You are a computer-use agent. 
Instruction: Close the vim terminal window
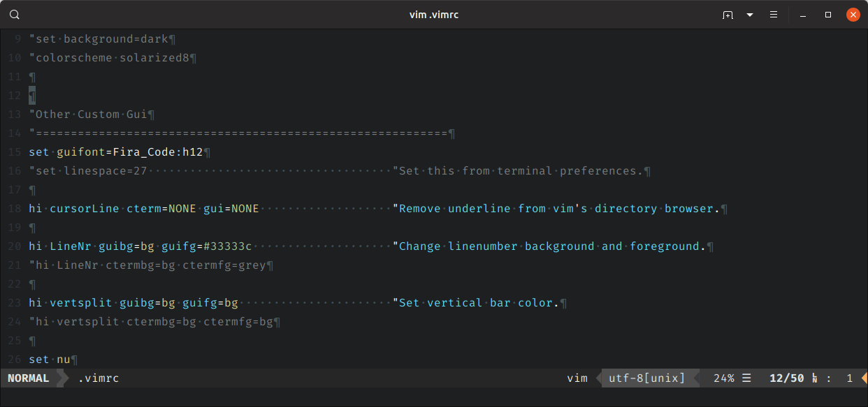(853, 15)
